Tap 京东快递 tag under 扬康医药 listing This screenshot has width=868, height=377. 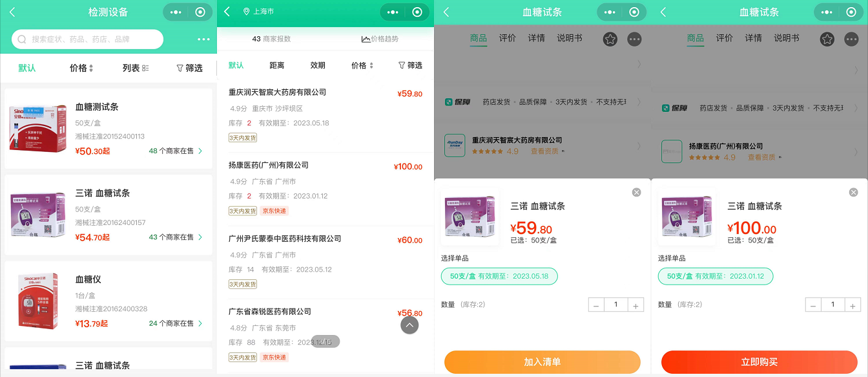pos(274,211)
